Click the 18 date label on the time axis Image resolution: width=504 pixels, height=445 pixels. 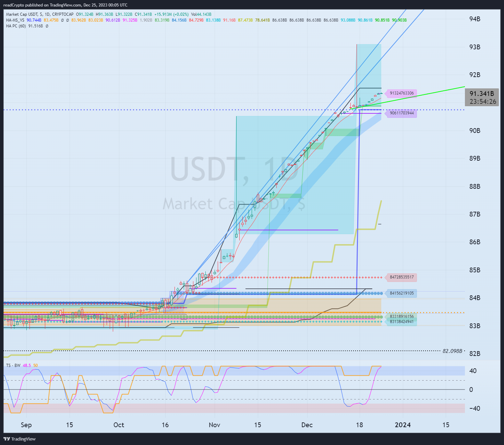(359, 425)
